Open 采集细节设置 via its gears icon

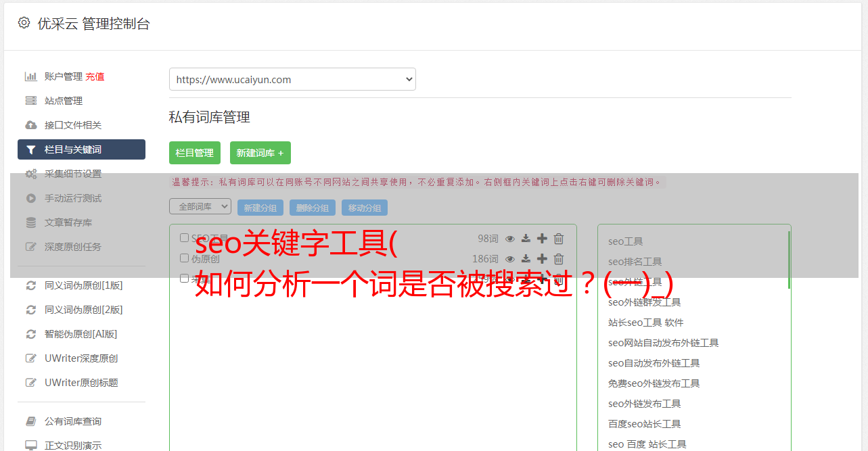[31, 174]
